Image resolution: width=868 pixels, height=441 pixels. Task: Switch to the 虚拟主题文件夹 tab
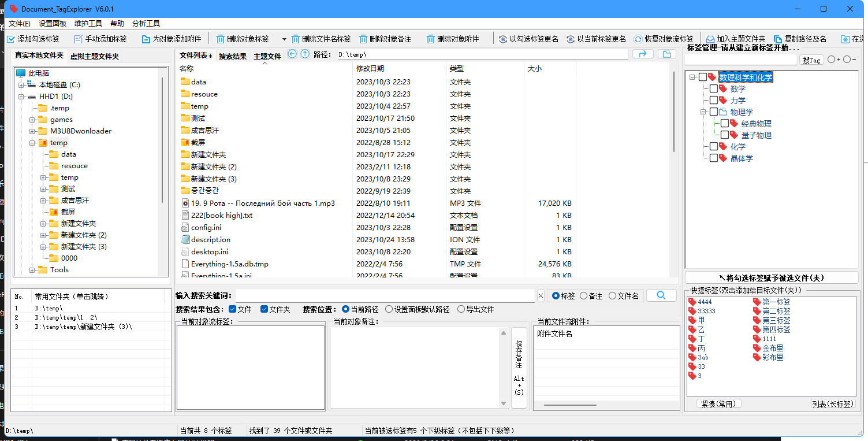(95, 56)
